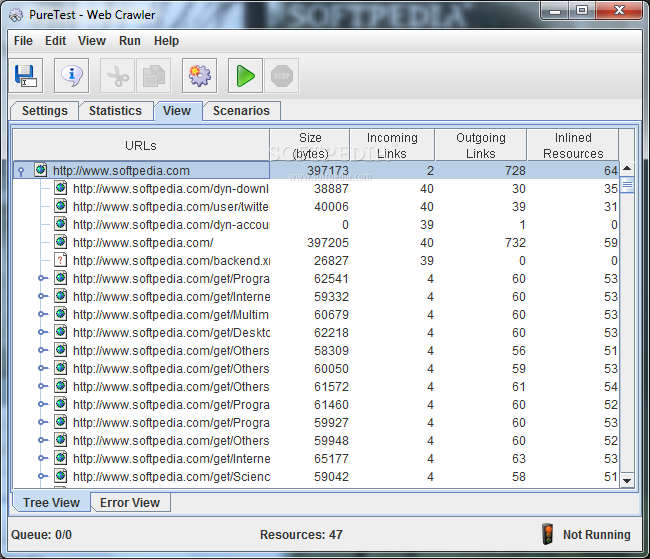Open the Edit menu
This screenshot has width=650, height=559.
coord(56,41)
